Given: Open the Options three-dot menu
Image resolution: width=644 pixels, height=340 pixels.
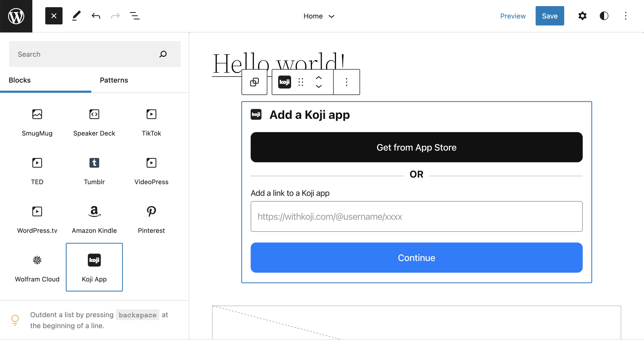Looking at the screenshot, I should coord(626,16).
